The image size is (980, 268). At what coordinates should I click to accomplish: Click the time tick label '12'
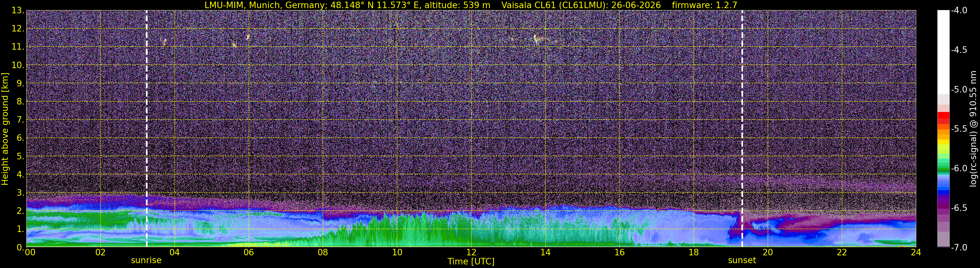[x=471, y=252]
